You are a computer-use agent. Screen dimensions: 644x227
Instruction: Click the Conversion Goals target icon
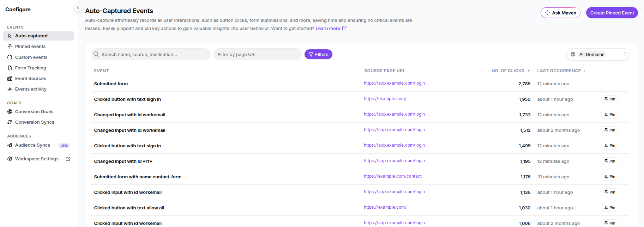pyautogui.click(x=10, y=112)
